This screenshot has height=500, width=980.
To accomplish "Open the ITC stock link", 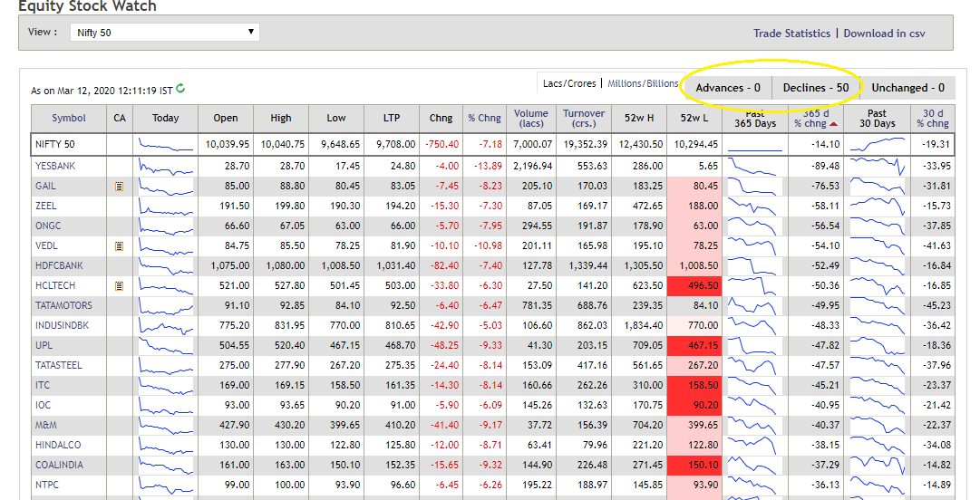I will [43, 386].
